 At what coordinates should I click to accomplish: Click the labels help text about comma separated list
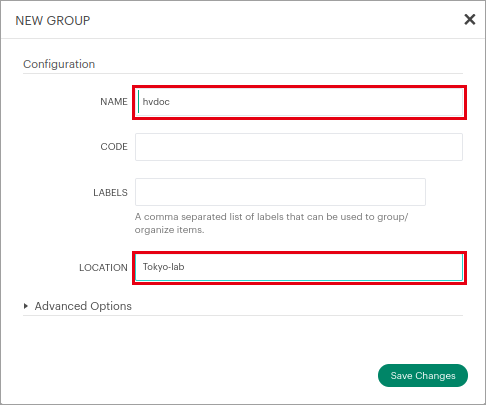pyautogui.click(x=271, y=223)
